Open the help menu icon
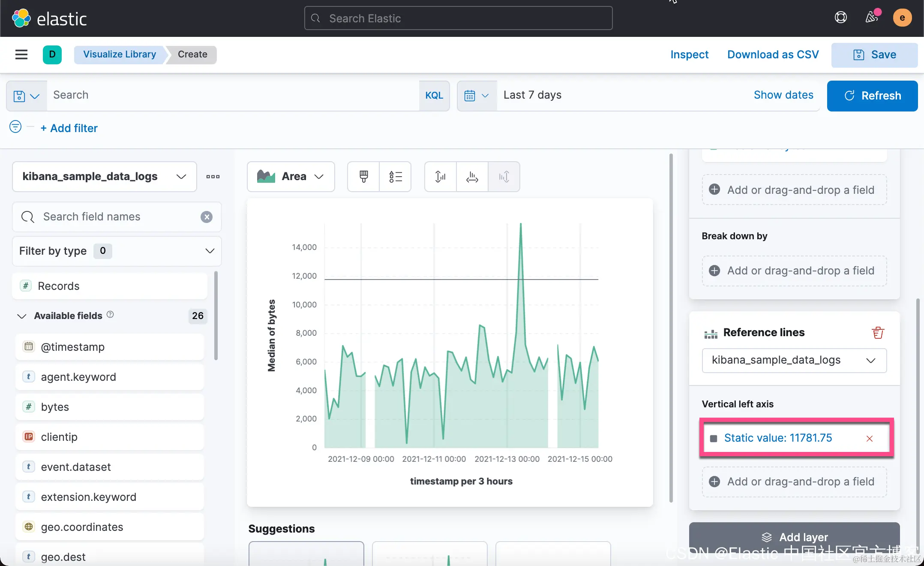924x566 pixels. tap(840, 18)
